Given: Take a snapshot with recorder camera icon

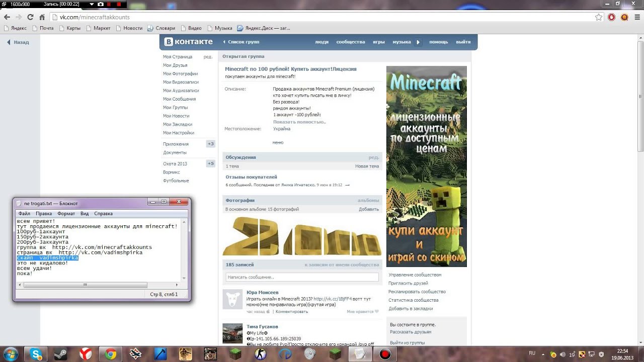Looking at the screenshot, I should (x=101, y=4).
